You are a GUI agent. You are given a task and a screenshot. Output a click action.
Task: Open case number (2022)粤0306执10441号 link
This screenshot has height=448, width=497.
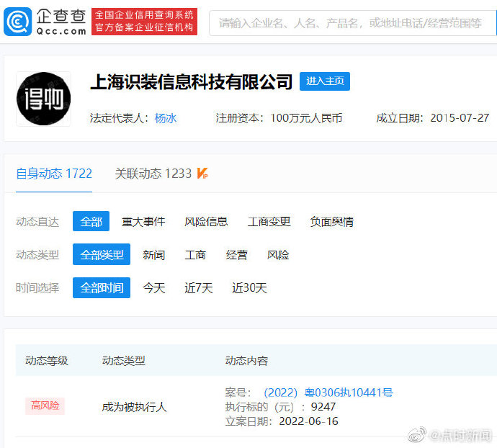(328, 393)
